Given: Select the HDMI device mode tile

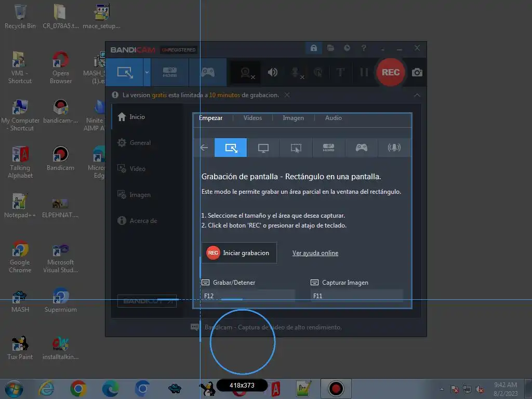Looking at the screenshot, I should [x=328, y=148].
